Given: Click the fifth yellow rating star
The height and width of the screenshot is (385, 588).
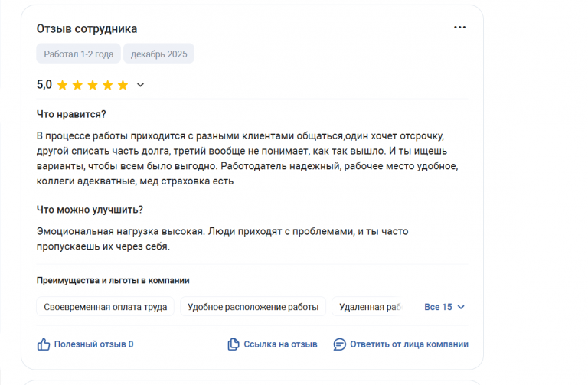Looking at the screenshot, I should 122,85.
